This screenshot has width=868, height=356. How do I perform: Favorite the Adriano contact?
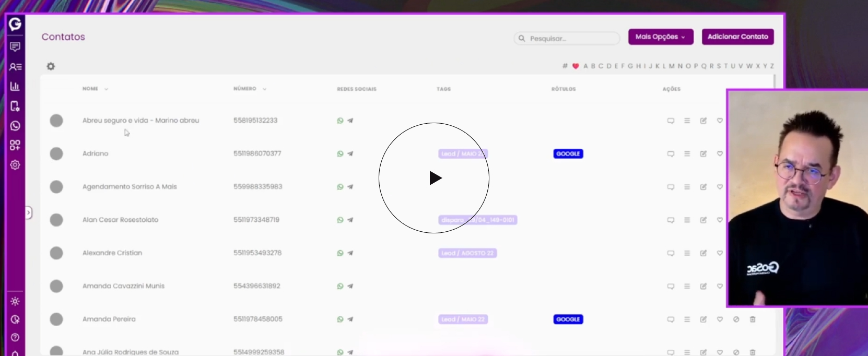tap(720, 154)
